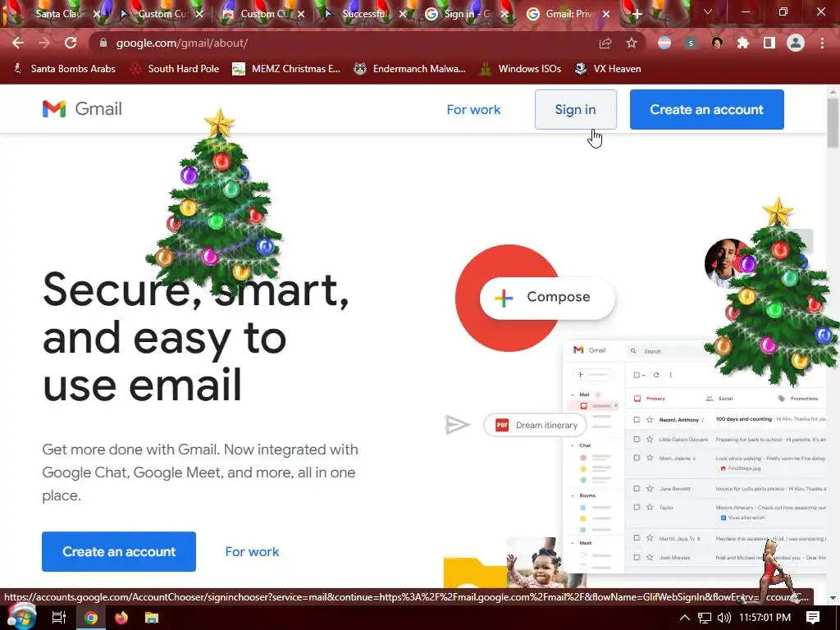Open Endermanch Malware bookmark
The width and height of the screenshot is (840, 630).
[x=410, y=69]
